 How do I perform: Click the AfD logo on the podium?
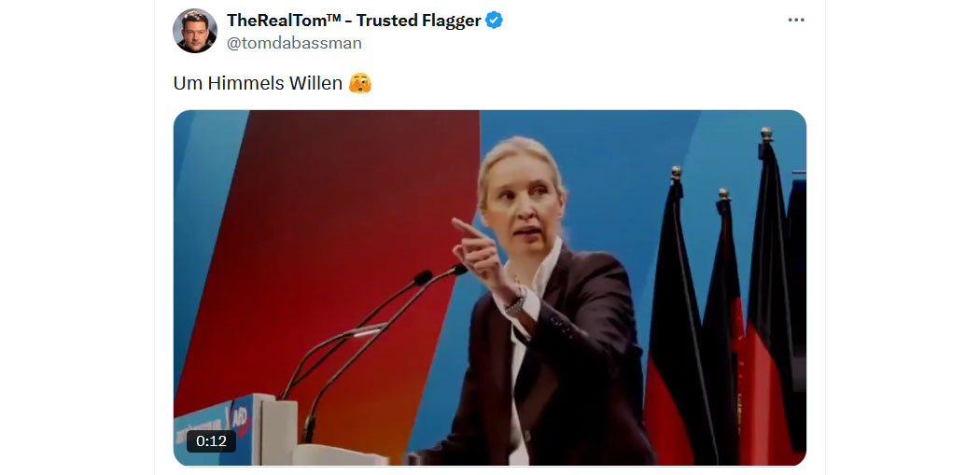239,417
